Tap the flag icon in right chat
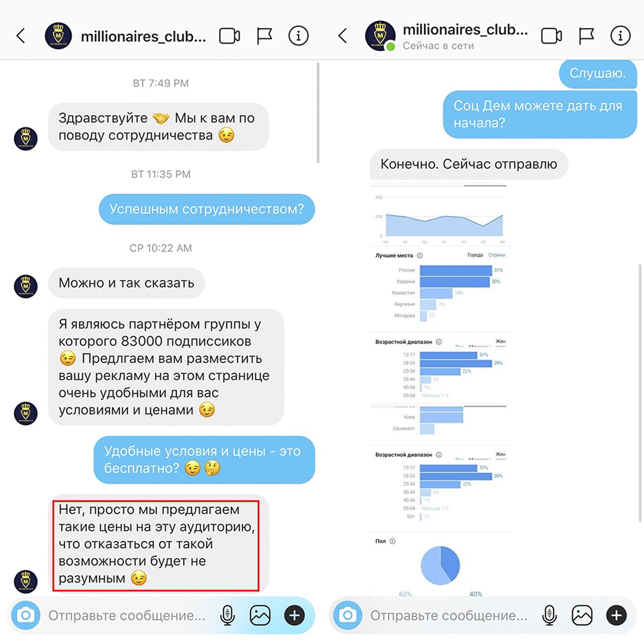Image resolution: width=644 pixels, height=644 pixels. (586, 36)
